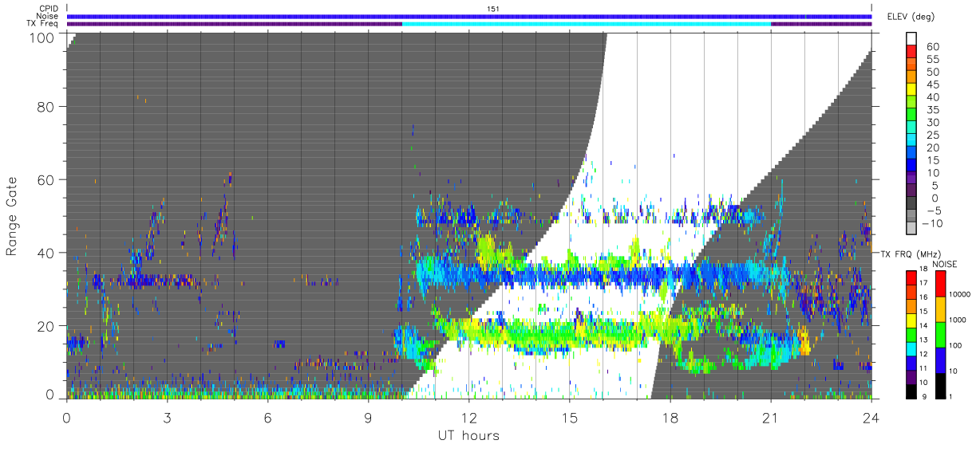Select ELEV colorbar segment between 20 and 25
The height and width of the screenshot is (452, 980).
[912, 140]
